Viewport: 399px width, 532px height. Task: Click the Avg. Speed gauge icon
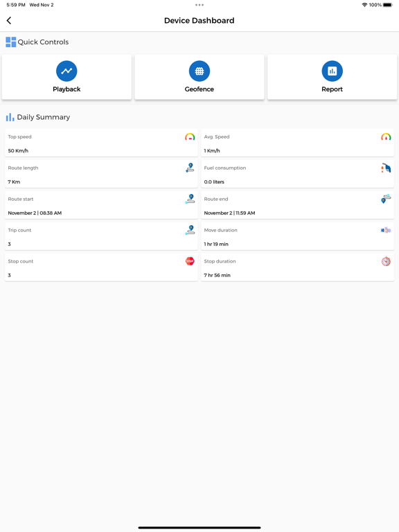pos(386,137)
